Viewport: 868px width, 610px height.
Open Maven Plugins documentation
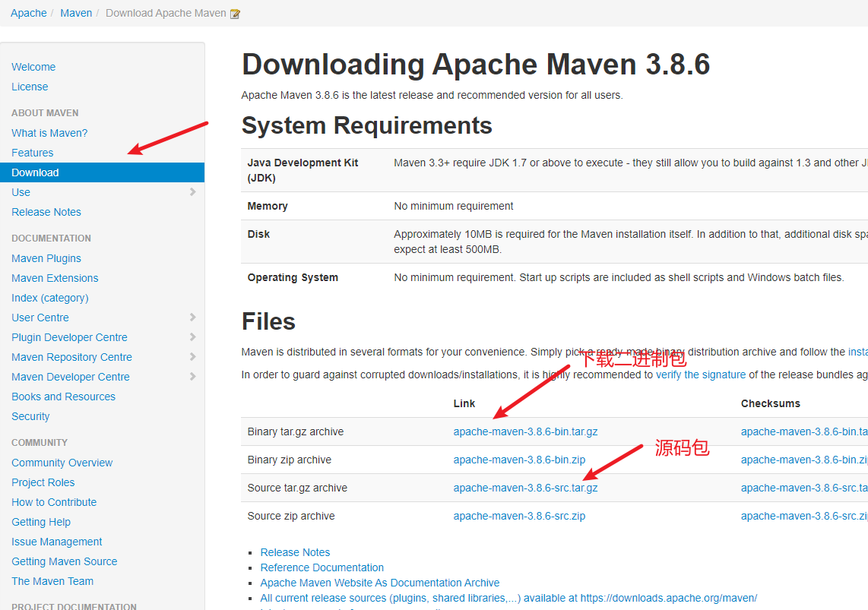(x=46, y=258)
